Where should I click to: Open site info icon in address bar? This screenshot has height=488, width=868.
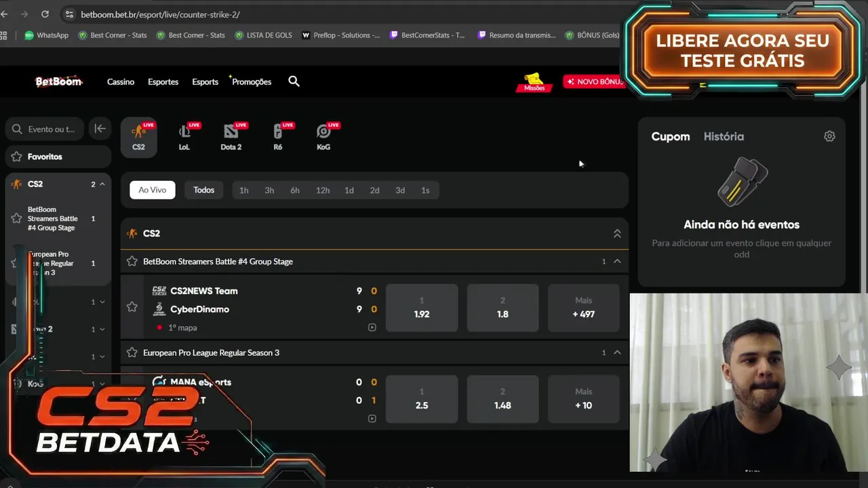click(x=68, y=14)
